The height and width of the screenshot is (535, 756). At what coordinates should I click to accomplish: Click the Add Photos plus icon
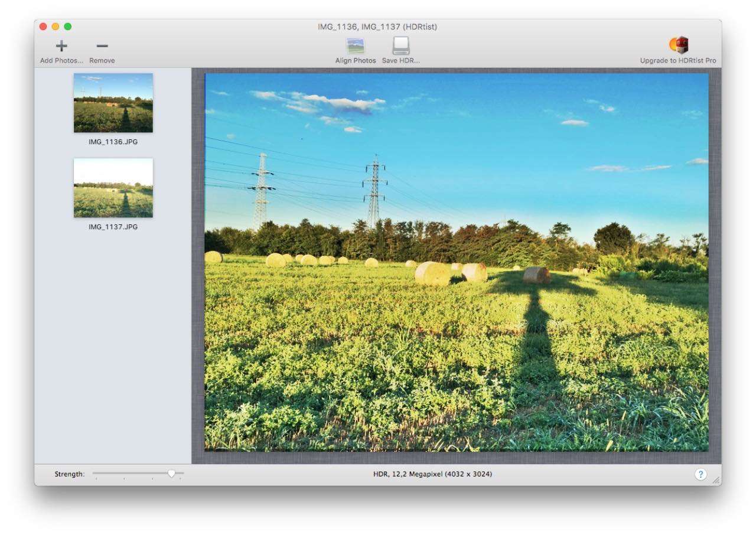(61, 46)
